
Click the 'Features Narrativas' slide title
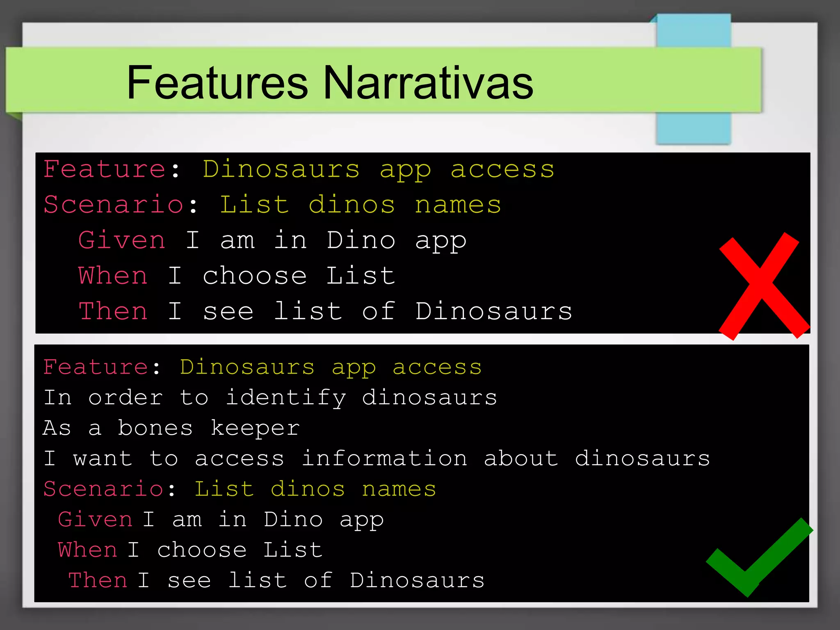(330, 82)
